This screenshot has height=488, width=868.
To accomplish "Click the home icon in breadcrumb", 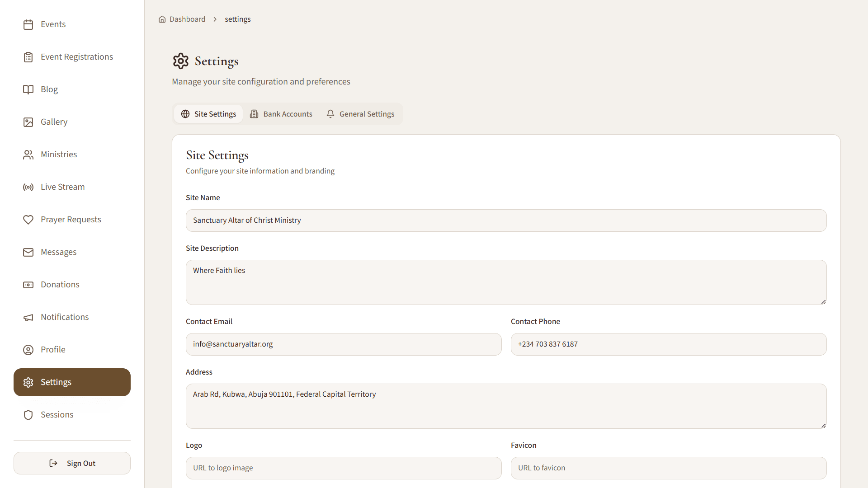I will (x=162, y=19).
